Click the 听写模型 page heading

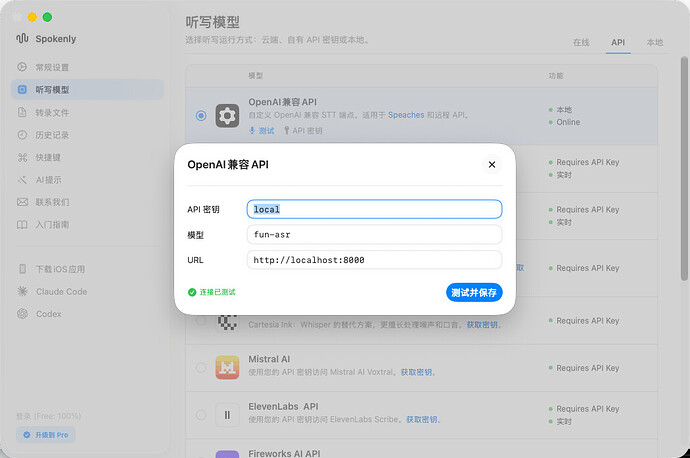point(213,22)
